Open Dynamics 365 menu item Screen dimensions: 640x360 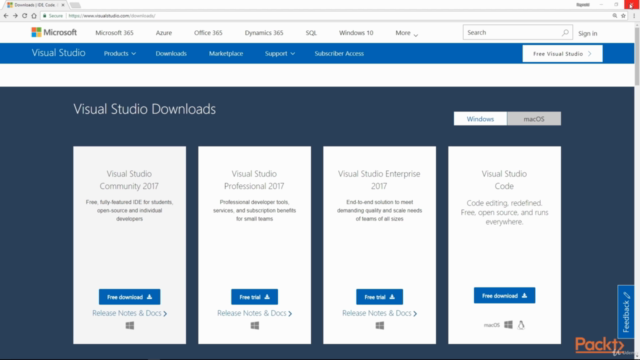[264, 33]
